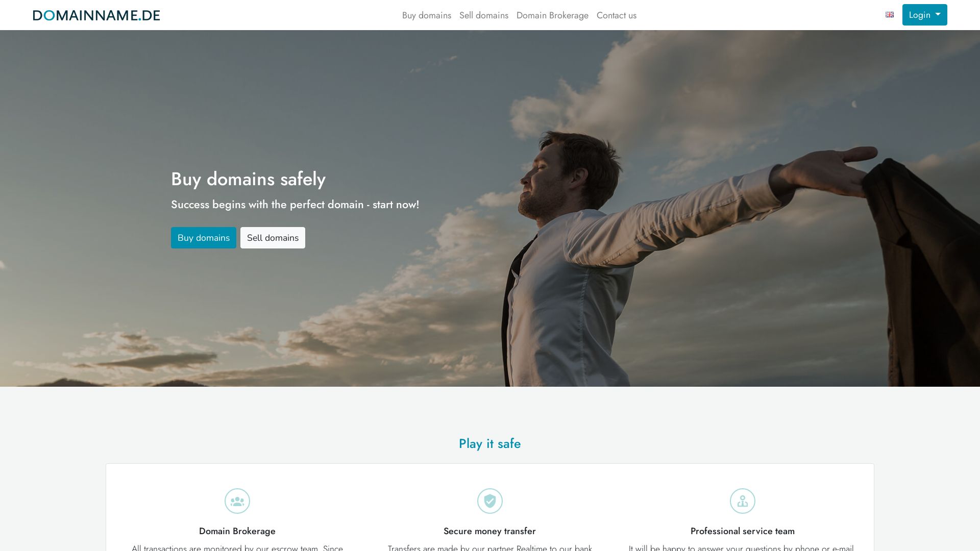Screen dimensions: 980x551
Task: Click the hero background image area
Action: [x=490, y=209]
